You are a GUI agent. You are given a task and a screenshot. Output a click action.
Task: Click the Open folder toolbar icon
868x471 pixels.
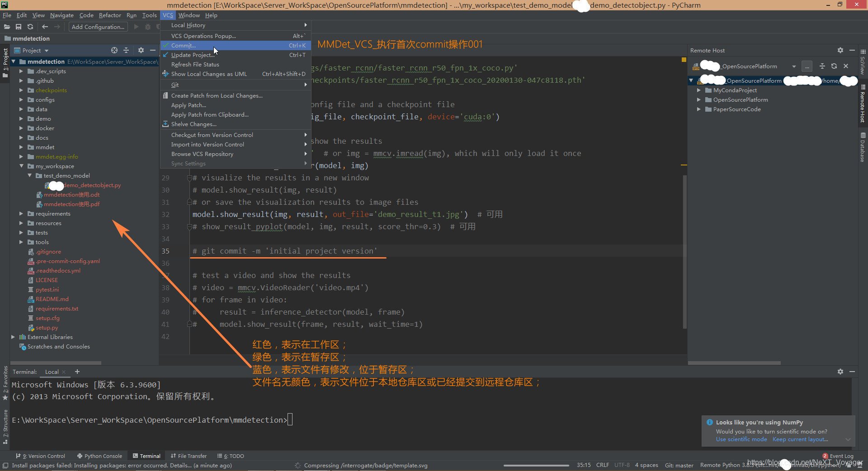[7, 27]
